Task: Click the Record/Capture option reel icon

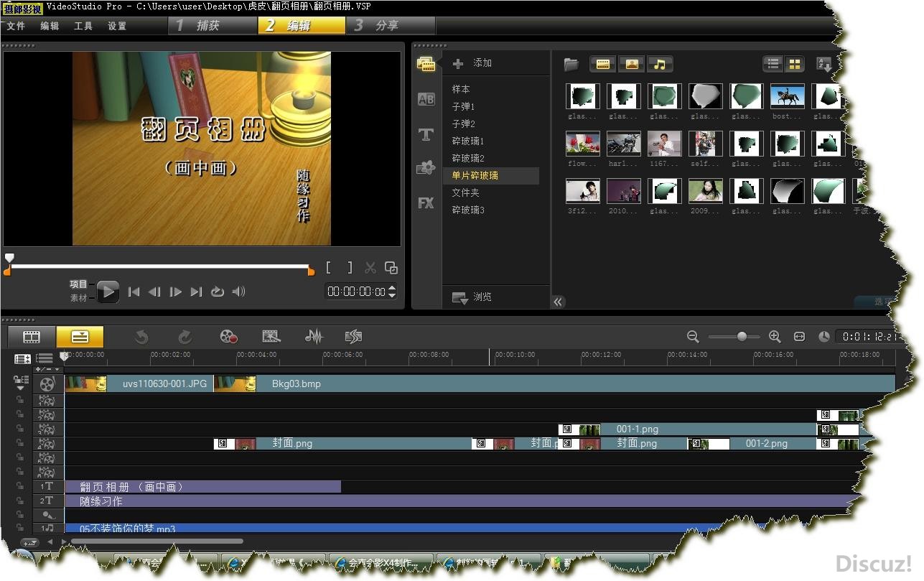Action: [x=228, y=336]
